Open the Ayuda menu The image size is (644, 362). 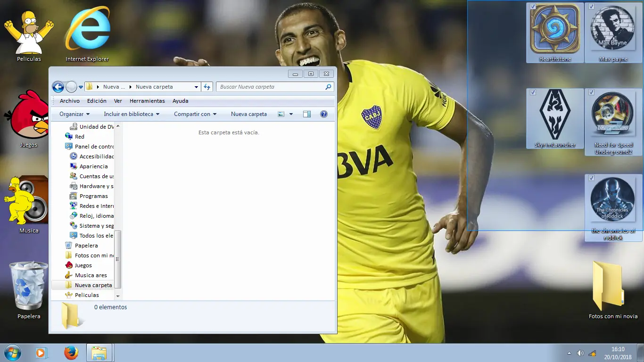point(180,101)
